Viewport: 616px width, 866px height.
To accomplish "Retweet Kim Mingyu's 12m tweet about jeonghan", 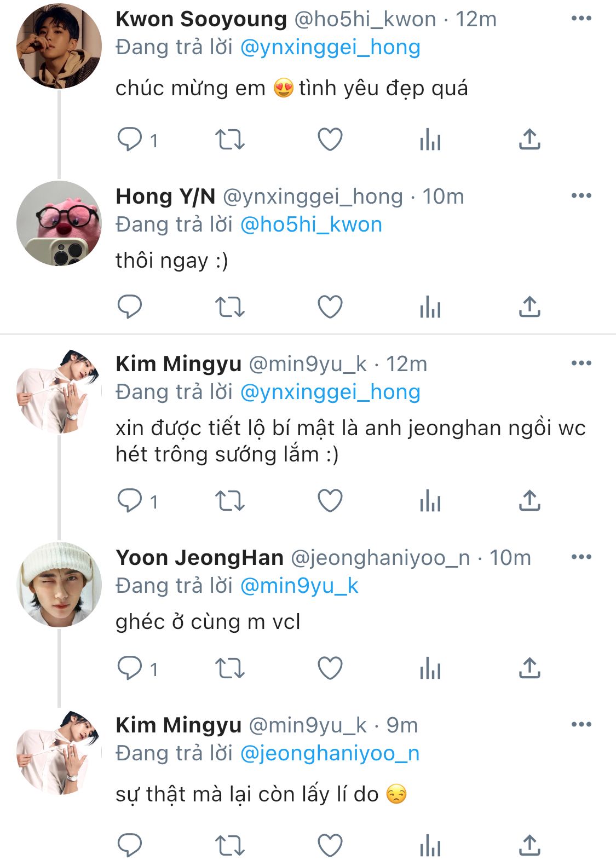I will 229,501.
